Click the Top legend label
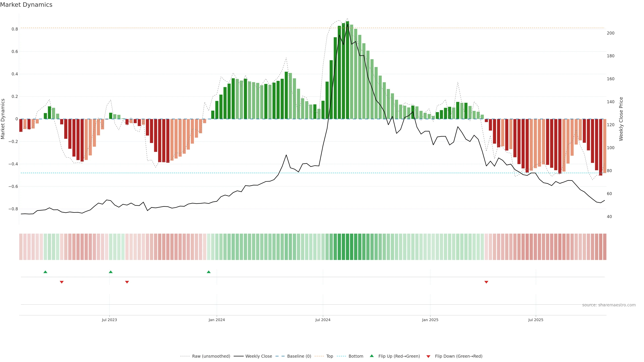Viewport: 644px width, 362px height. (330, 356)
